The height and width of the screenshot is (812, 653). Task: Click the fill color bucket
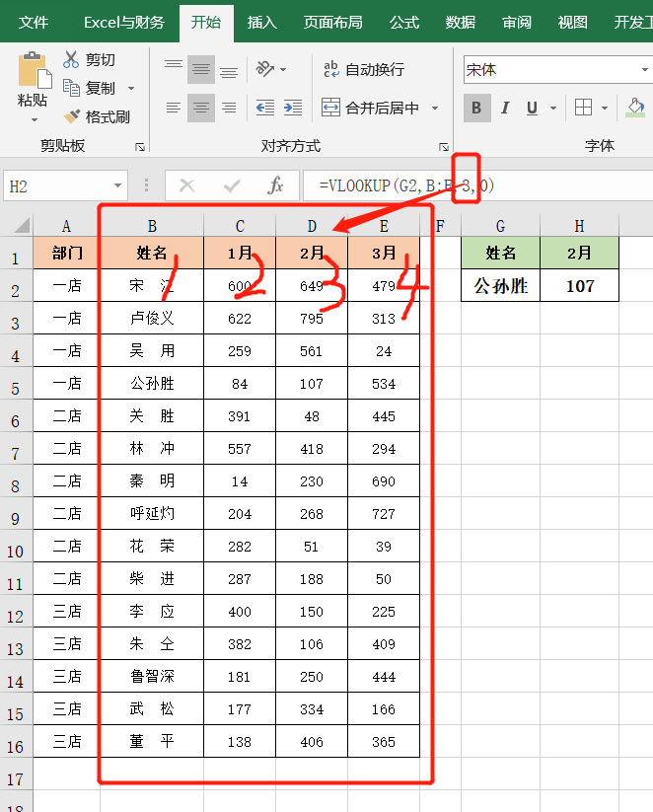(636, 108)
